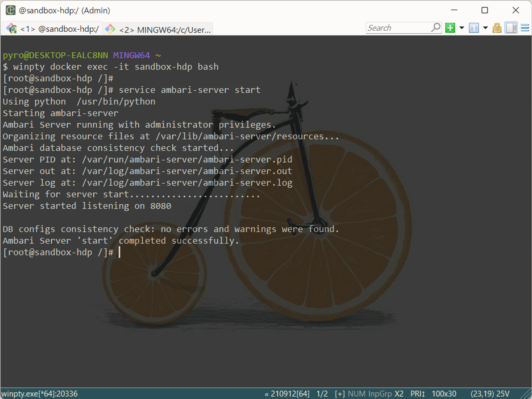532x399 pixels.
Task: Switch to tab <2> MINGW64:/c/User...
Action: pos(158,29)
